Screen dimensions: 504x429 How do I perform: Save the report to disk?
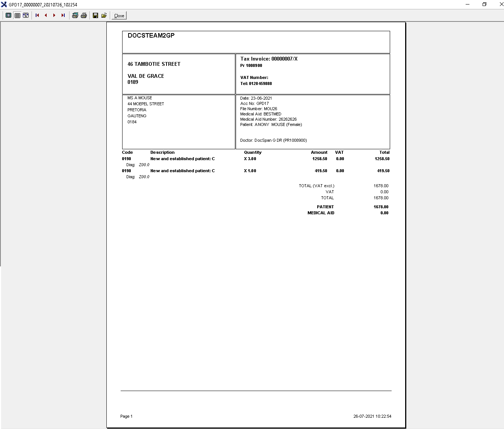pyautogui.click(x=95, y=15)
